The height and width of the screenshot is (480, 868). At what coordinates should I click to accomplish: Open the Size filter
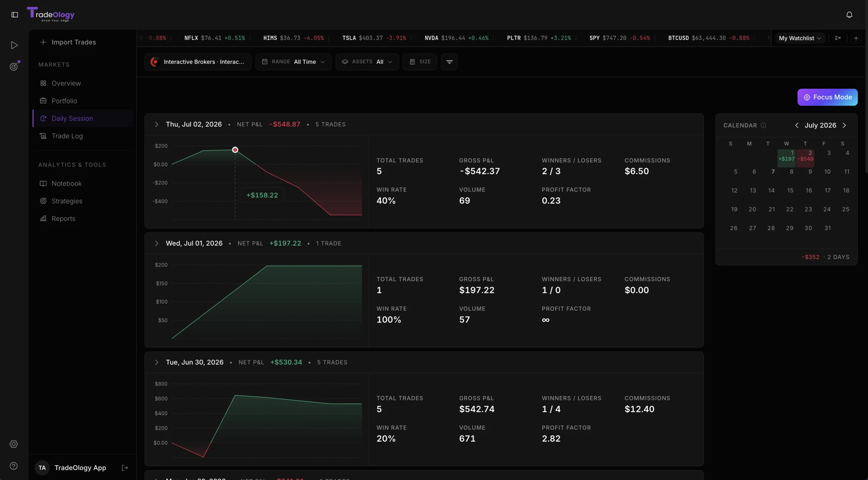click(420, 62)
